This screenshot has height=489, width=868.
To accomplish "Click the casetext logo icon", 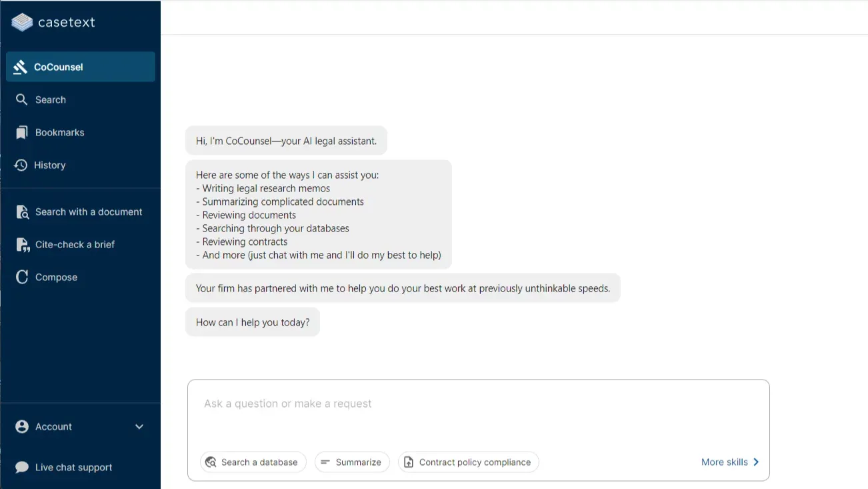I will [x=22, y=22].
